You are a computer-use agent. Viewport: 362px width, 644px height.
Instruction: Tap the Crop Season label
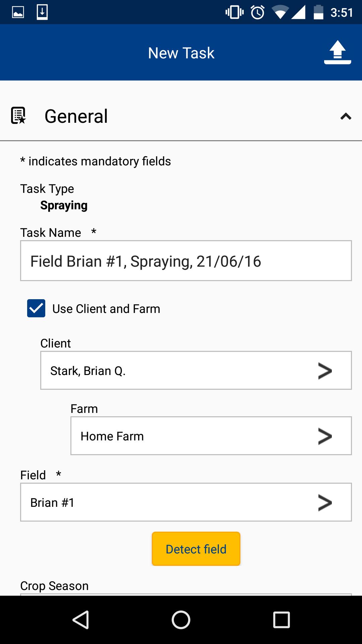[x=54, y=586]
